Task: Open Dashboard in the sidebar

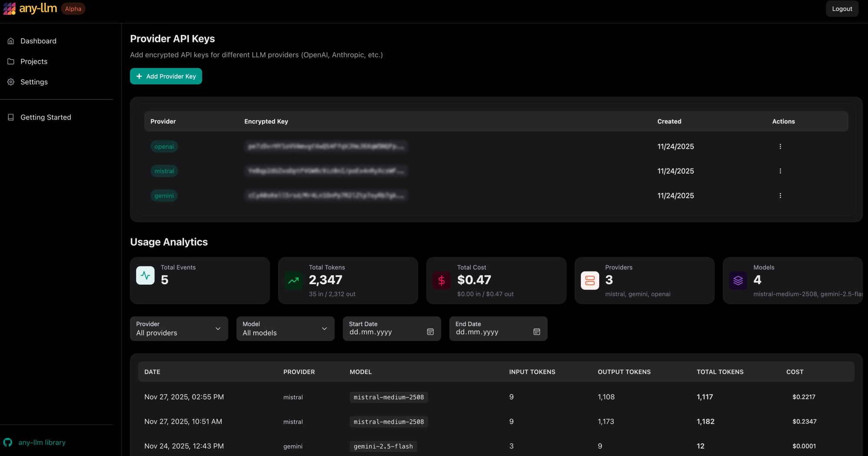Action: pos(38,41)
